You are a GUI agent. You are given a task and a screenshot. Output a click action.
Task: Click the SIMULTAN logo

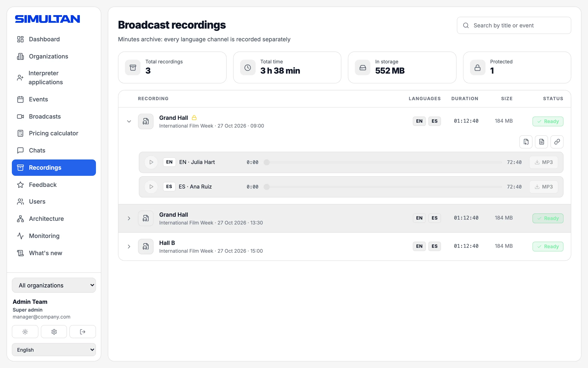(47, 19)
